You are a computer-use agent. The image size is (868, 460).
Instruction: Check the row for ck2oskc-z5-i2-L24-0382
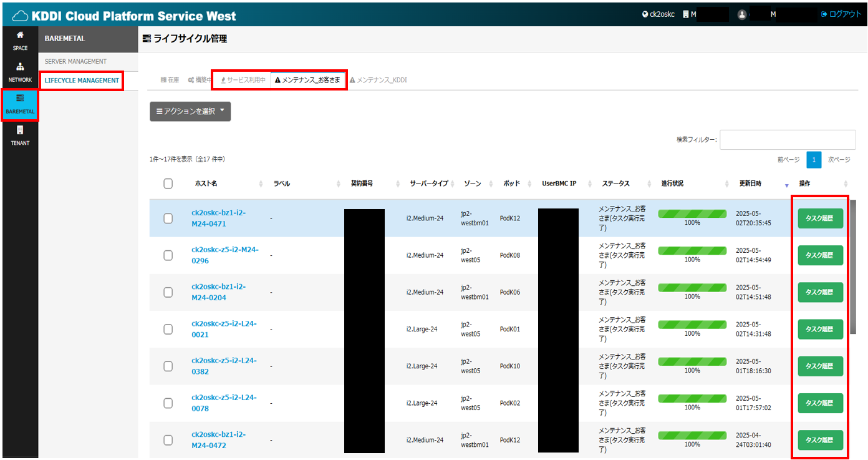tap(168, 366)
